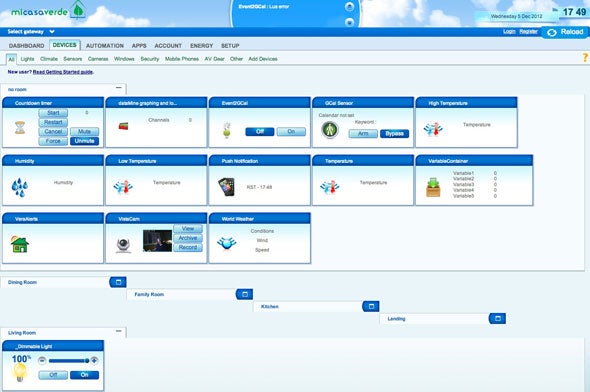Viewport: 590px width, 392px height.
Task: Force the Countdown timer
Action: tap(53, 141)
